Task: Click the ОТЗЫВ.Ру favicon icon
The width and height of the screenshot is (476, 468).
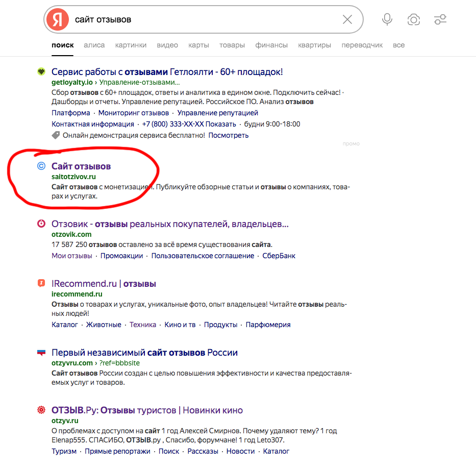Action: 41,410
